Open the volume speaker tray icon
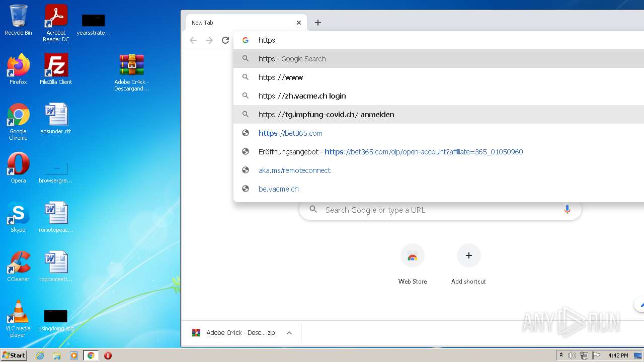This screenshot has height=362, width=644. coord(572,355)
